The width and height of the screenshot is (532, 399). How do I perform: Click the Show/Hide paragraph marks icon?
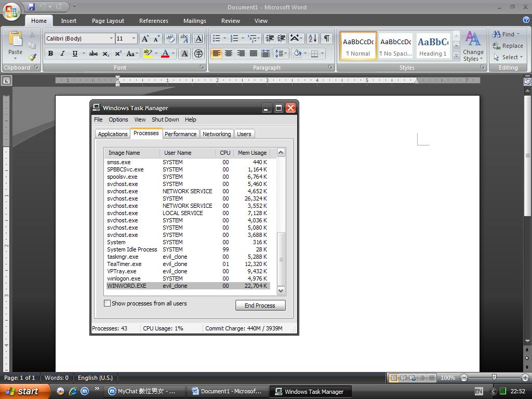(326, 38)
